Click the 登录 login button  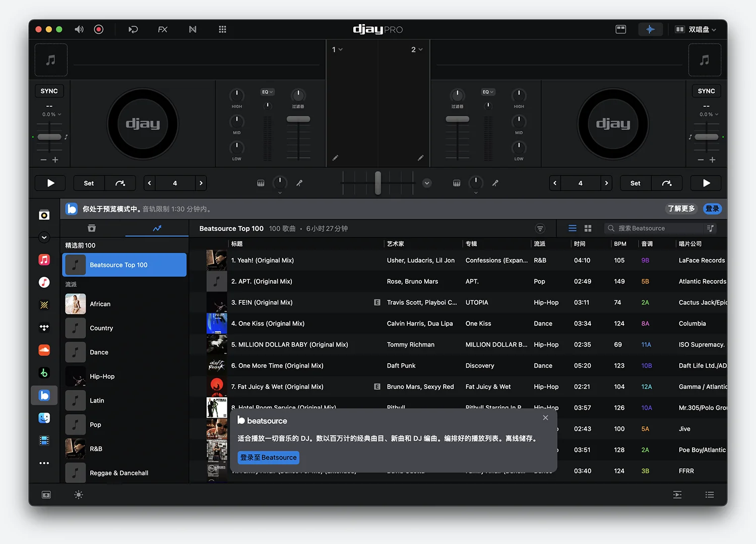712,209
